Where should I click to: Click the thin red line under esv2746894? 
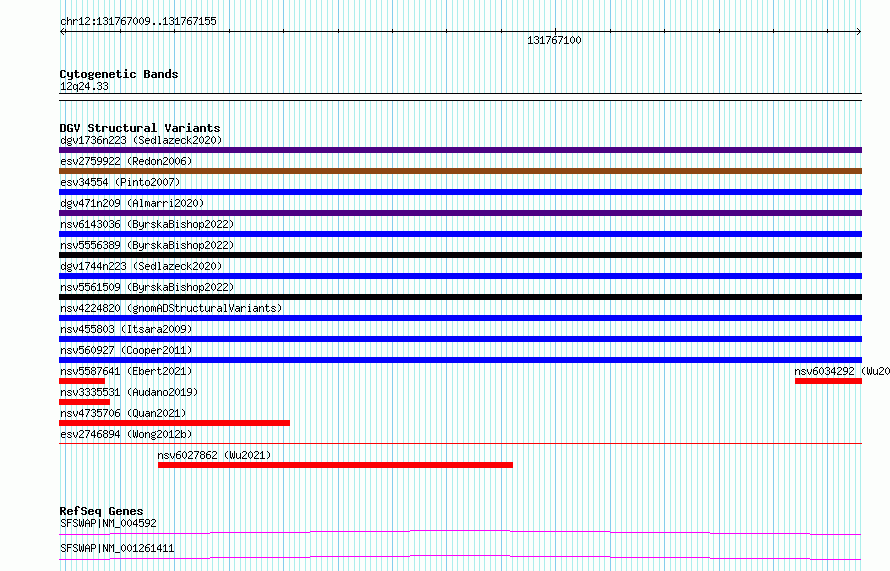[x=460, y=443]
